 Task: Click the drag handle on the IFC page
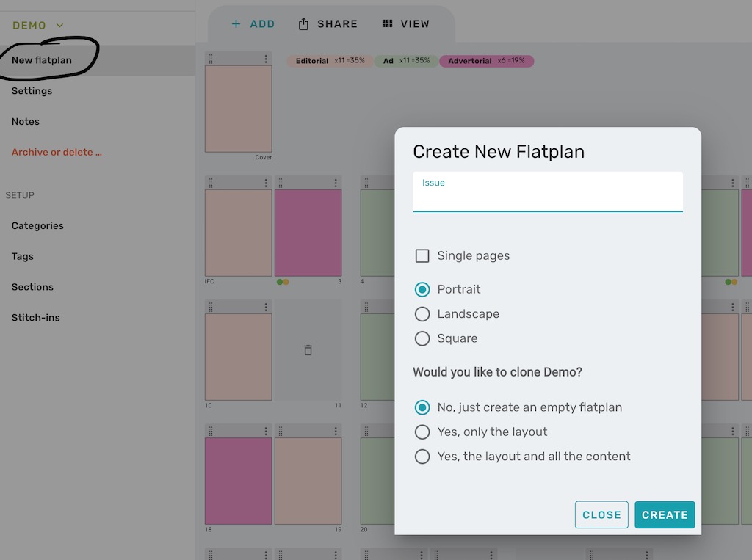click(211, 181)
